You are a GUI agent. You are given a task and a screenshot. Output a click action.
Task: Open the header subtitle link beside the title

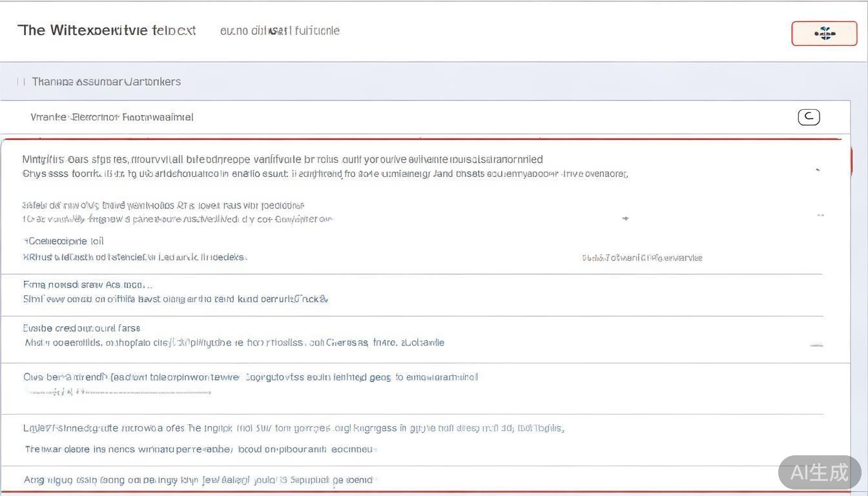[280, 30]
